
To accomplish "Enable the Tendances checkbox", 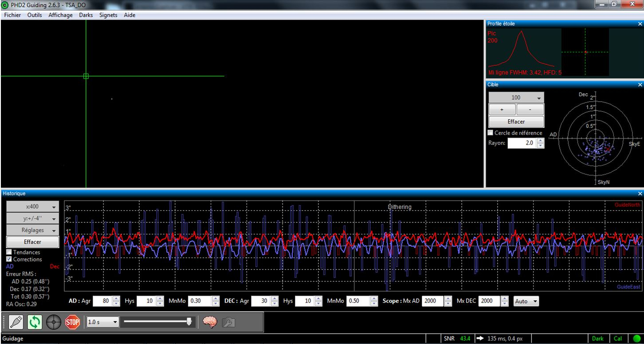I will pos(9,252).
